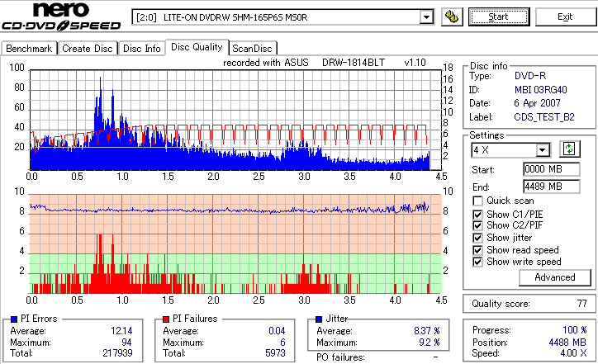Open the Disc Info tab
Screen dimensions: 598x364
pyautogui.click(x=141, y=49)
